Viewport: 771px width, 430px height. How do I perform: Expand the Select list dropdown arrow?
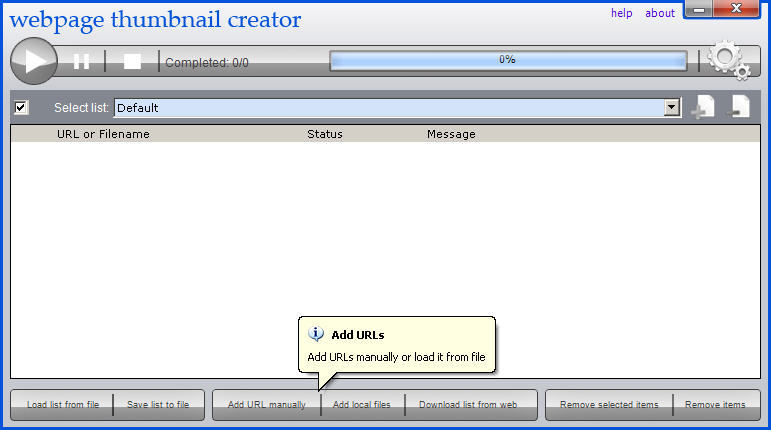(x=671, y=107)
